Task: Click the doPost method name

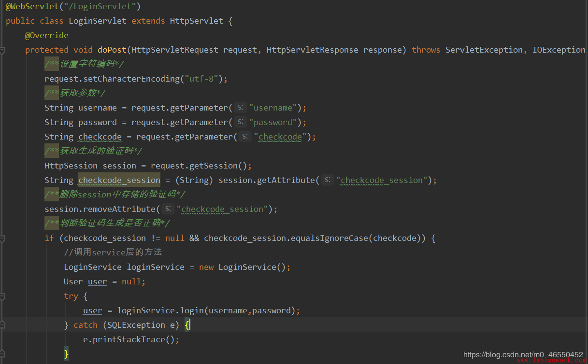Action: 112,50
